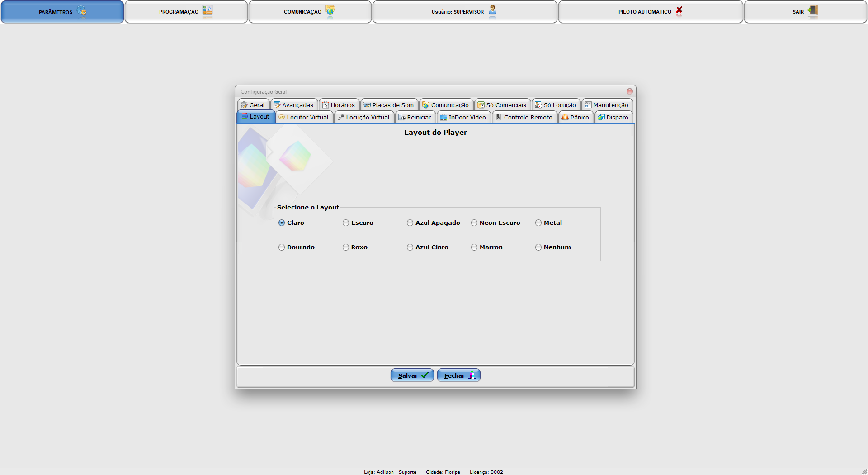Click the Controle-Remoto tab icon
Viewport: 868px width, 475px height.
coord(499,117)
